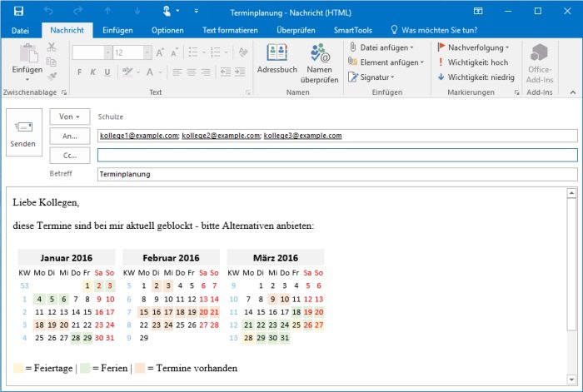Switch to the Einfügen ribbon tab
The height and width of the screenshot is (392, 583).
117,31
